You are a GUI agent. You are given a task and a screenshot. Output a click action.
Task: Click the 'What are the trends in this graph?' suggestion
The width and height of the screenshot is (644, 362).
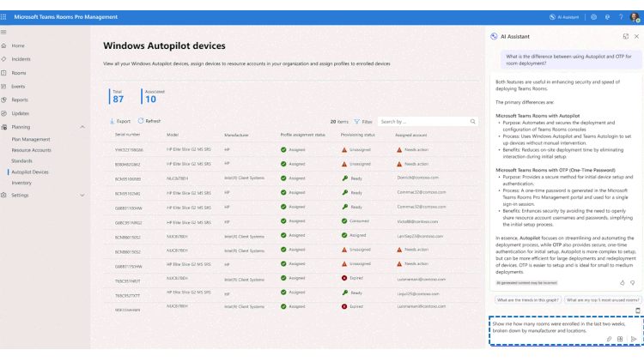528,300
